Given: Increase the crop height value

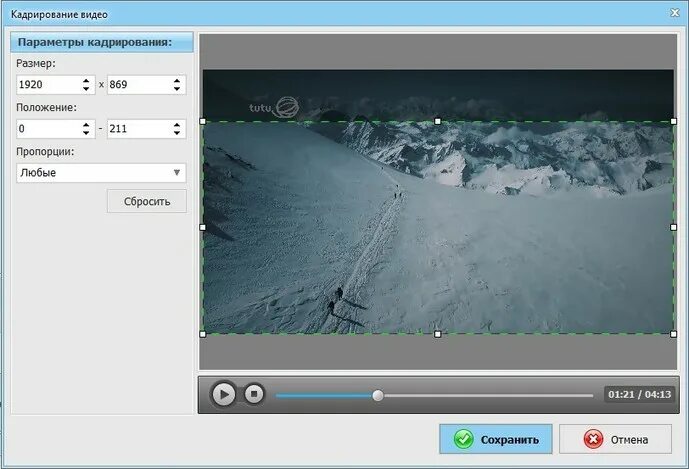Looking at the screenshot, I should pyautogui.click(x=177, y=80).
